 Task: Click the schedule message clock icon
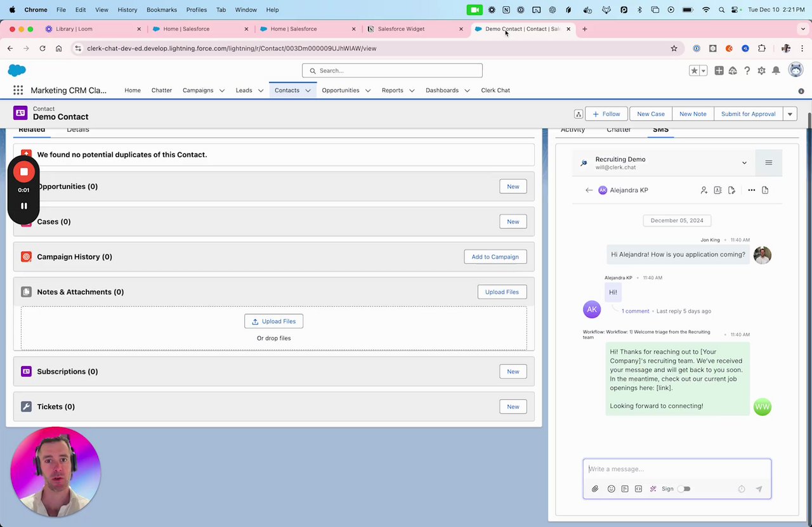click(742, 489)
